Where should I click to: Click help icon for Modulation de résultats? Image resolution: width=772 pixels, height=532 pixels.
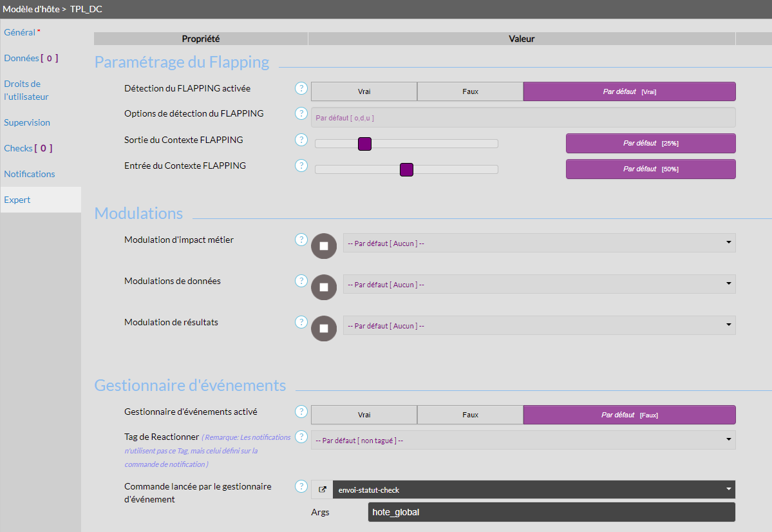(301, 322)
